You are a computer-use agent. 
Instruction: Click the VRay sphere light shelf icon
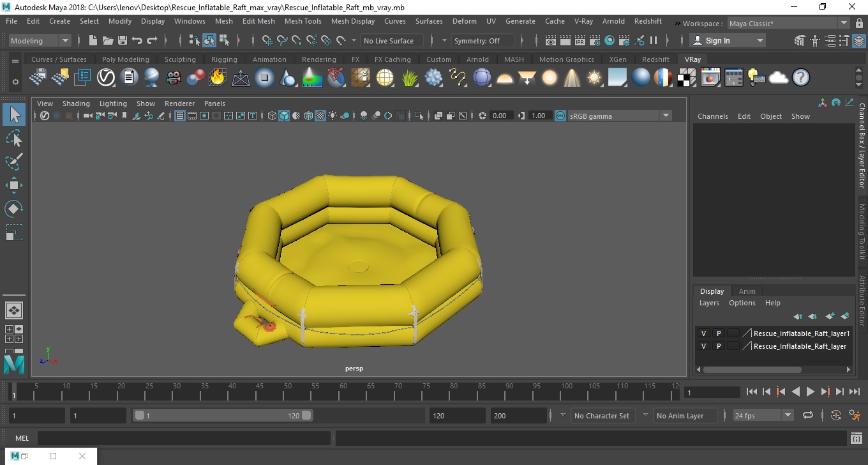coord(550,78)
